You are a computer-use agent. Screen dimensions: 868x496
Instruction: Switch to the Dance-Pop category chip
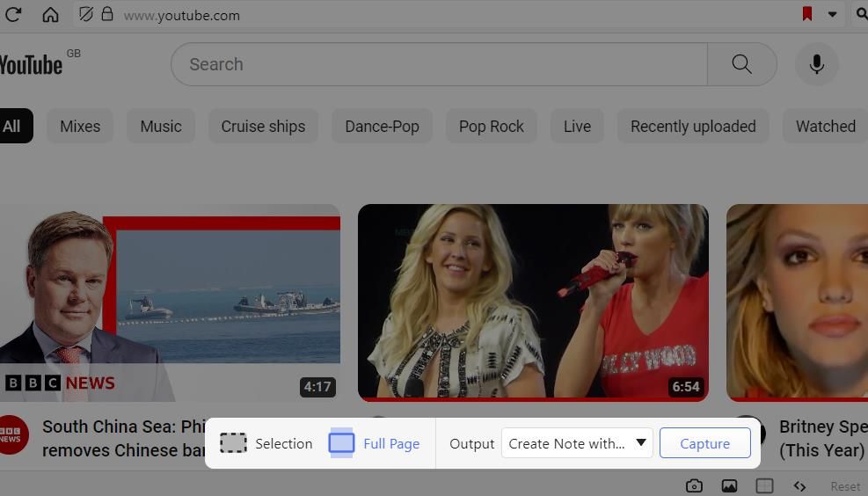tap(382, 126)
